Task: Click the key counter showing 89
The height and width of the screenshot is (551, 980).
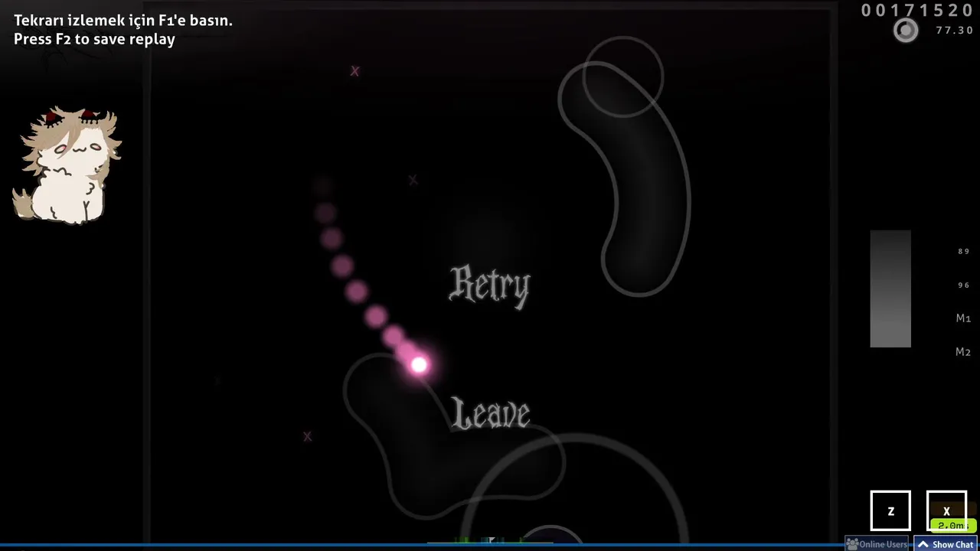Action: 964,251
